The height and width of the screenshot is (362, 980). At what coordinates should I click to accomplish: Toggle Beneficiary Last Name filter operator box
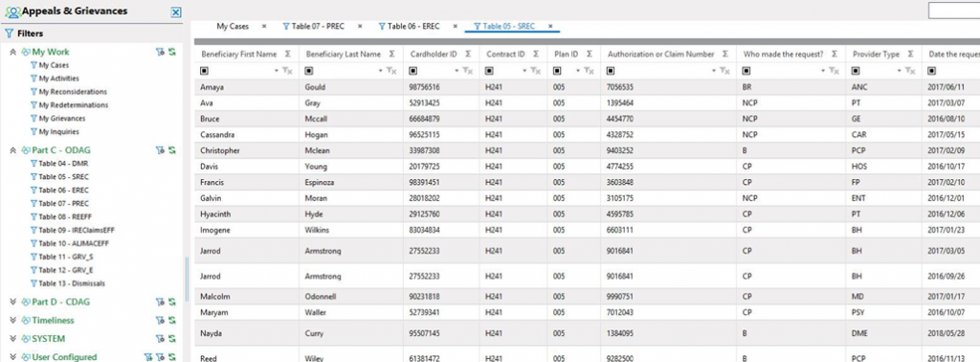click(309, 71)
